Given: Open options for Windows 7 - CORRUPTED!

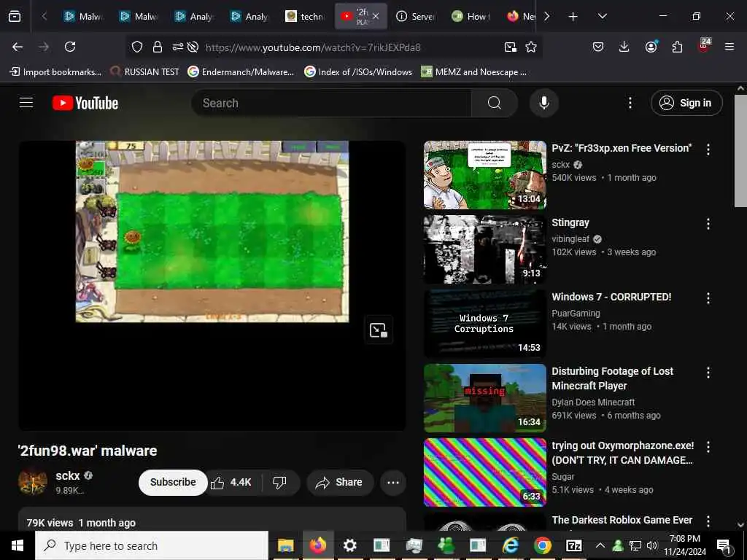Looking at the screenshot, I should click(x=708, y=298).
